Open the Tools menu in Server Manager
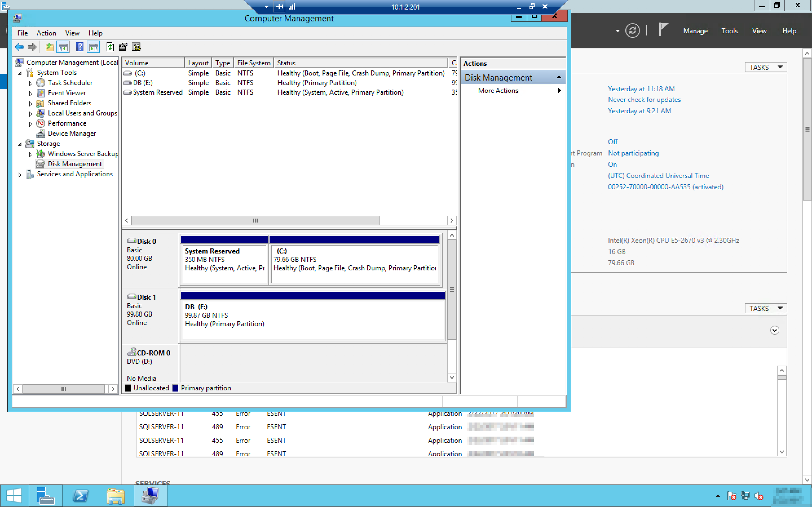This screenshot has width=812, height=507. 729,31
